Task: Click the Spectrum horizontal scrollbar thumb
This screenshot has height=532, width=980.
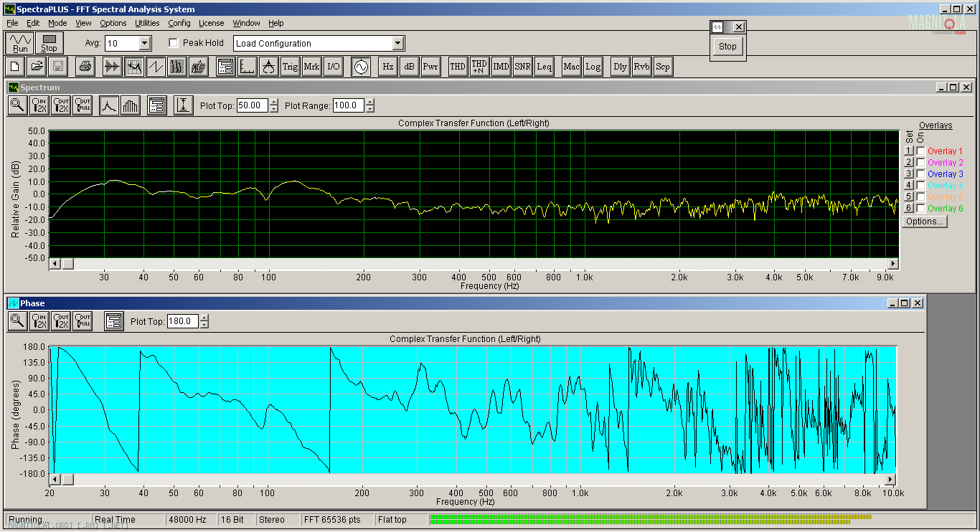Action: [67, 264]
